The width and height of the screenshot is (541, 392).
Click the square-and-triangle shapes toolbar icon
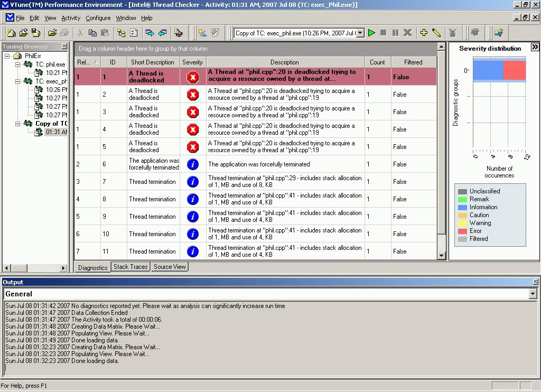point(202,33)
